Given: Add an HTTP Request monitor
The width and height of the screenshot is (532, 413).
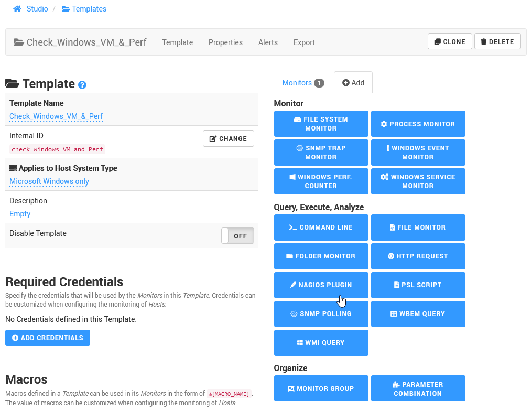Looking at the screenshot, I should pos(418,256).
